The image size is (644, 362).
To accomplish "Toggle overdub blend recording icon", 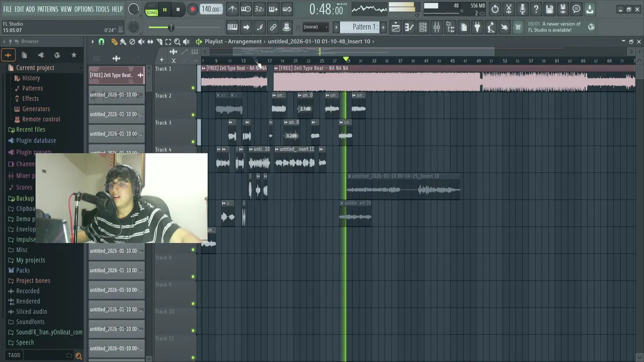I will point(273,9).
